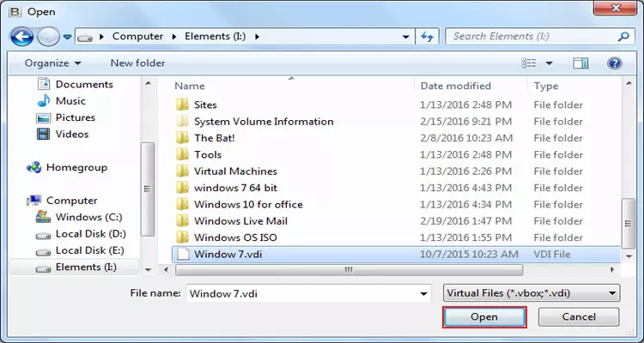The width and height of the screenshot is (644, 343).
Task: Click the file list vertical scrollbar thumb
Action: (x=629, y=224)
